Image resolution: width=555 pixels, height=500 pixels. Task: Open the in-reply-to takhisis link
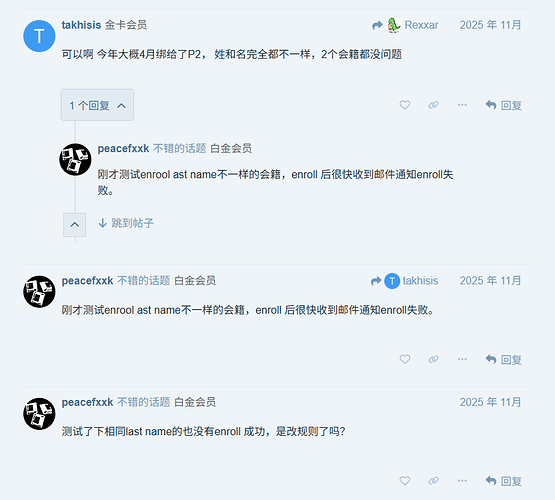(404, 281)
